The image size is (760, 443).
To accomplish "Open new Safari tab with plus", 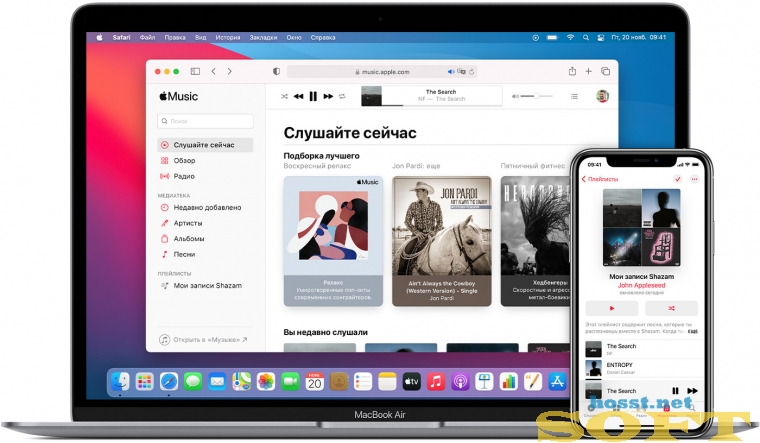I will pyautogui.click(x=588, y=71).
